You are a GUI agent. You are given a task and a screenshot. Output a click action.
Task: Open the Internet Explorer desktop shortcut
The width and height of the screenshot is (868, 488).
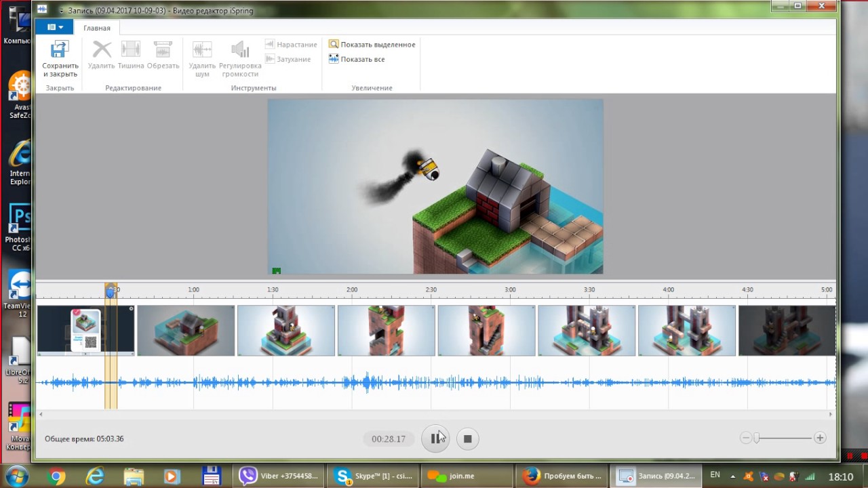19,163
